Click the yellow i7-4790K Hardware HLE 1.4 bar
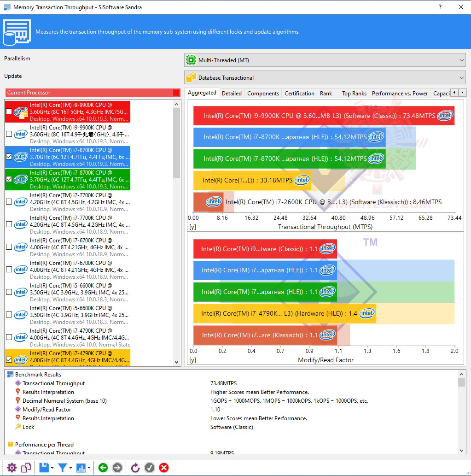The width and height of the screenshot is (471, 476). pyautogui.click(x=285, y=314)
